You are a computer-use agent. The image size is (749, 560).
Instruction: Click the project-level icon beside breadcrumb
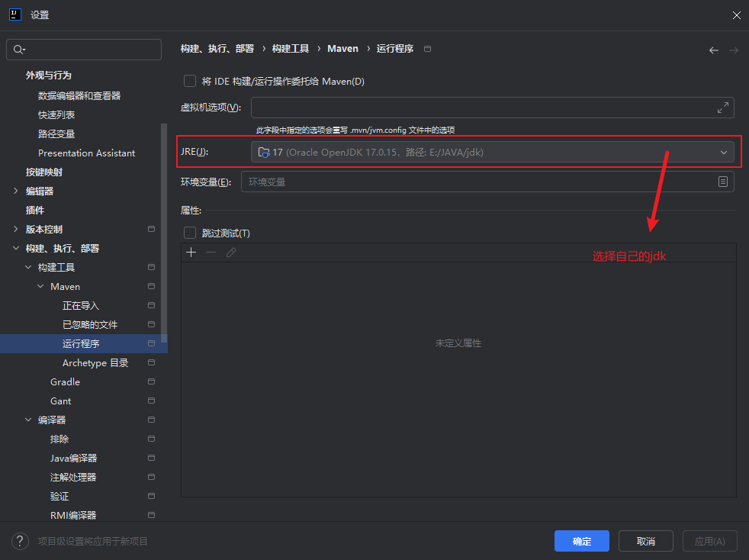click(427, 49)
